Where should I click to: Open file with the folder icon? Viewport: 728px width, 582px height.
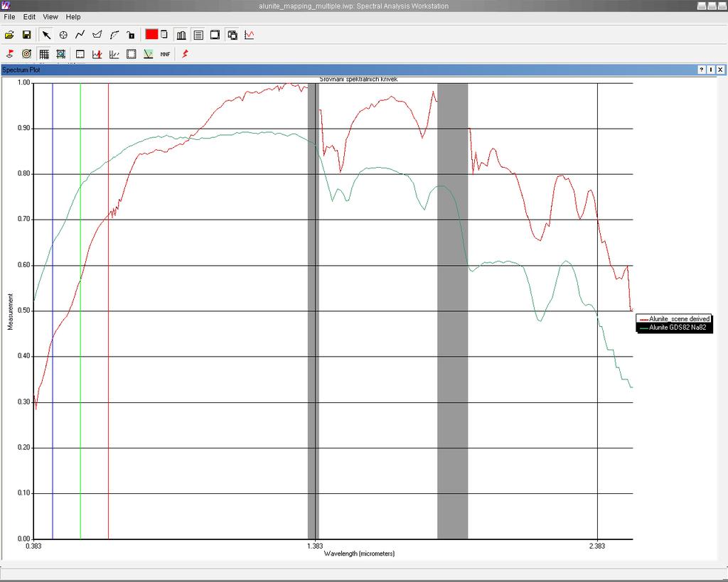click(x=9, y=35)
